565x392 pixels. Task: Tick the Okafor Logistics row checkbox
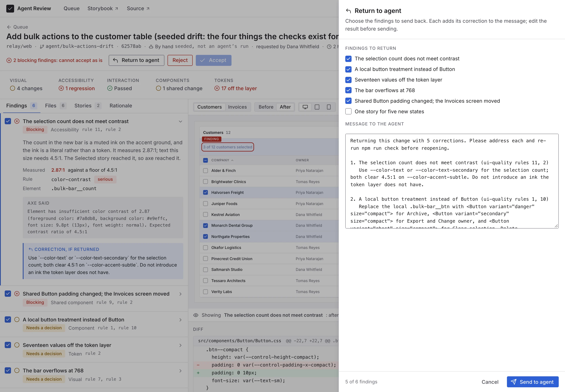(x=206, y=248)
